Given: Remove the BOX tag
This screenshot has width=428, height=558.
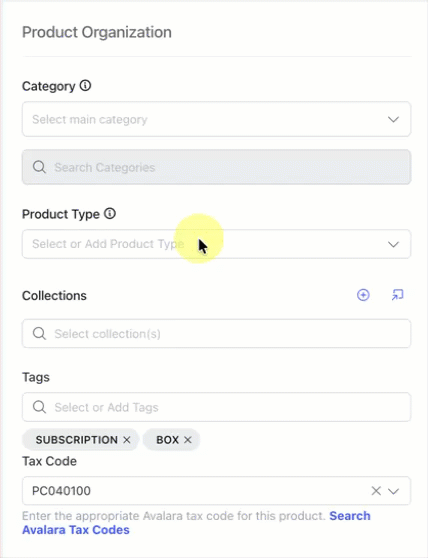Looking at the screenshot, I should coord(187,440).
